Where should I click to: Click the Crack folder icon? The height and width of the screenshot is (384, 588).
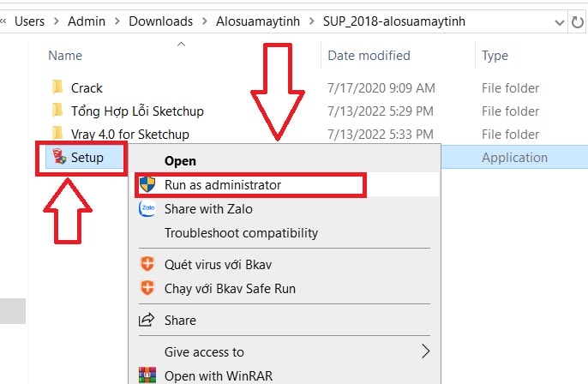[57, 87]
